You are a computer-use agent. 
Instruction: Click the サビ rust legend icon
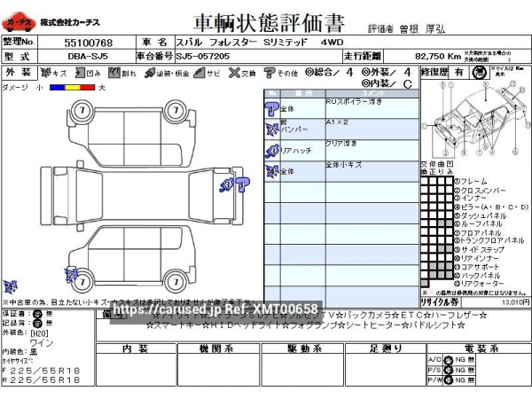[x=199, y=73]
